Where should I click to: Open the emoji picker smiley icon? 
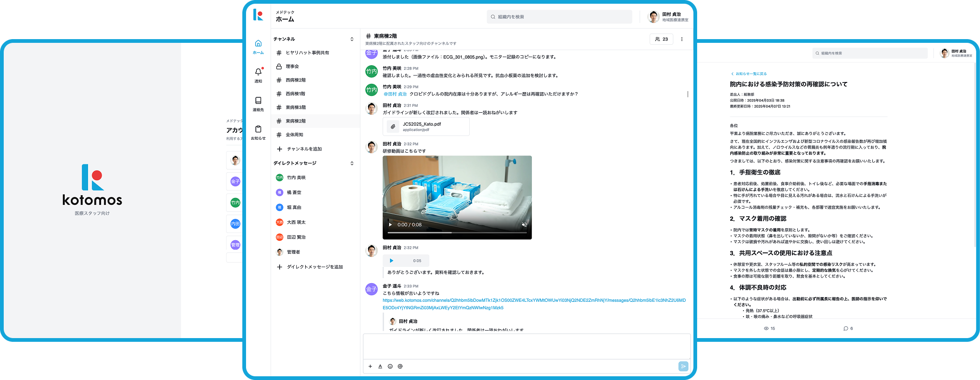390,366
